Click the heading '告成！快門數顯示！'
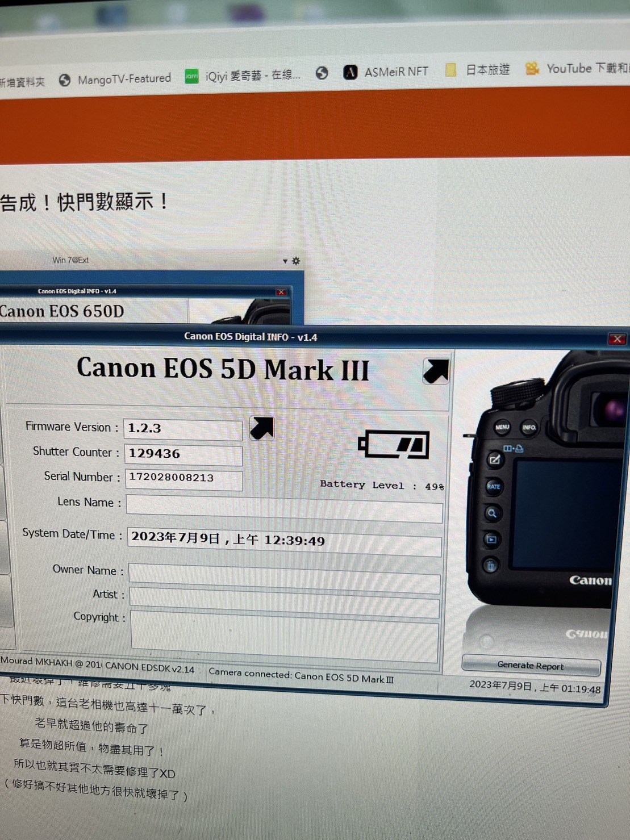630x840 pixels. (84, 202)
